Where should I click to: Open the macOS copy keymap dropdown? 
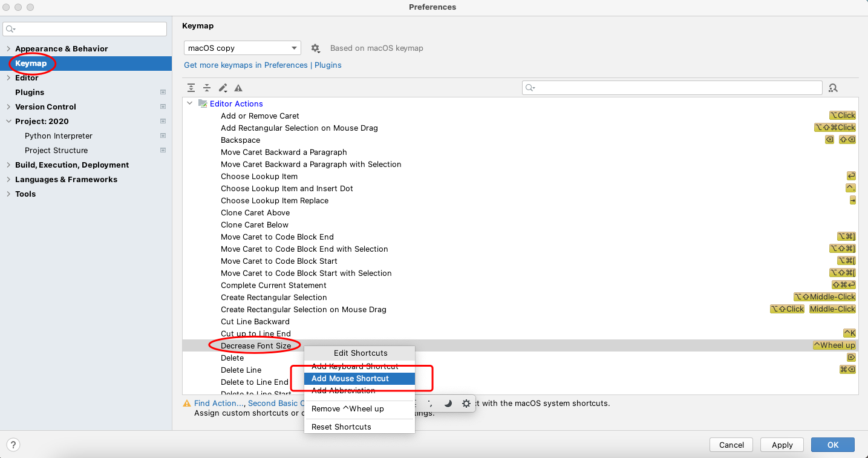[x=243, y=48]
